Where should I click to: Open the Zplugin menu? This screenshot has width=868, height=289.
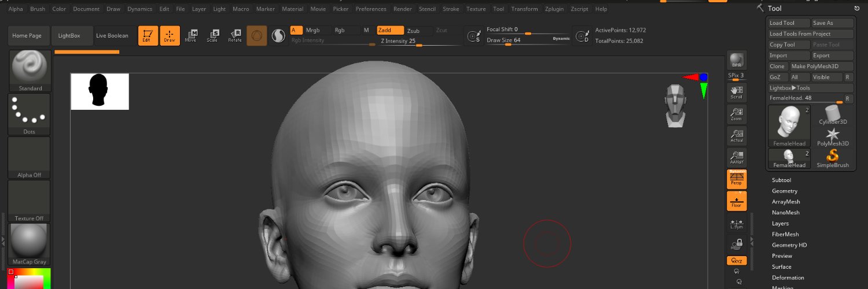coord(556,9)
